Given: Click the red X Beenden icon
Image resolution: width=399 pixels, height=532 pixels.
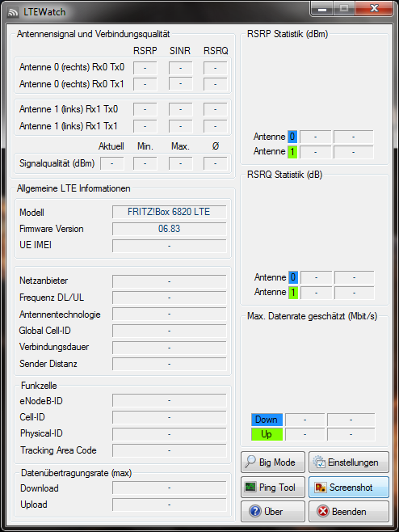Looking at the screenshot, I should [x=323, y=511].
